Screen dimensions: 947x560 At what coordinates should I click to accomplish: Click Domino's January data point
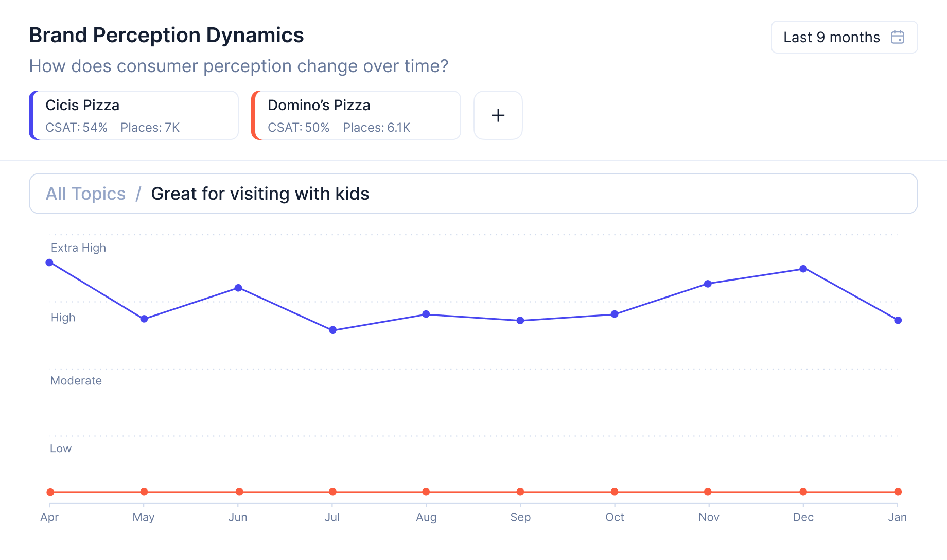(898, 492)
